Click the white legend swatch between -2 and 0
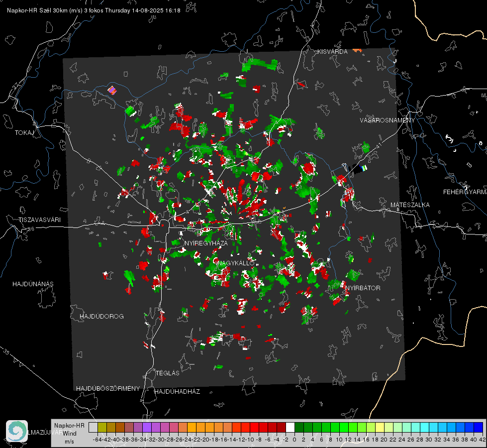The height and width of the screenshot is (448, 487). click(x=290, y=427)
